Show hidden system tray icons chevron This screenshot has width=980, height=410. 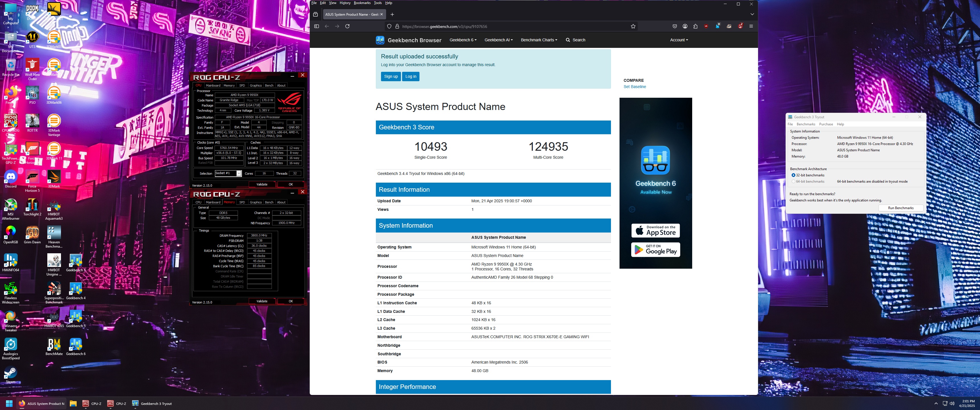[x=936, y=403]
